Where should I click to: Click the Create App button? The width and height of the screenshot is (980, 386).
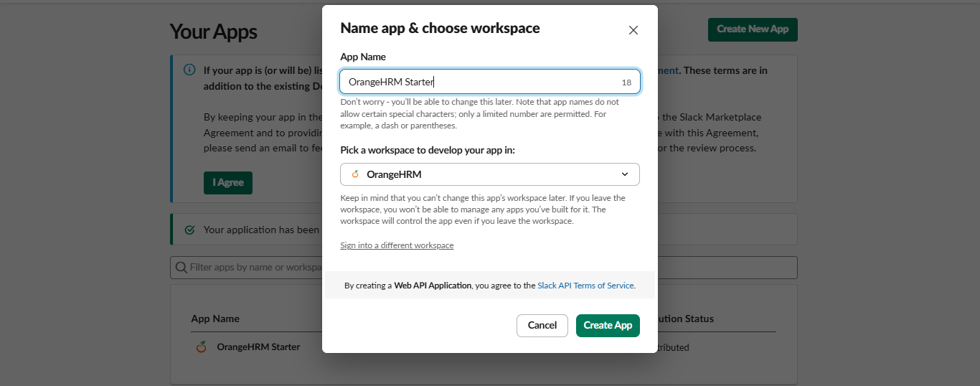[608, 326]
